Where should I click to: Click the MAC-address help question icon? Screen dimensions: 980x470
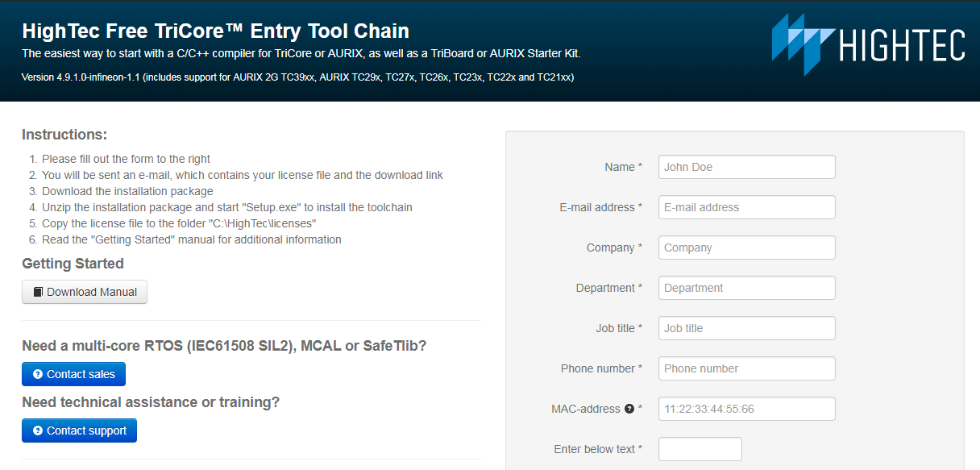click(629, 409)
